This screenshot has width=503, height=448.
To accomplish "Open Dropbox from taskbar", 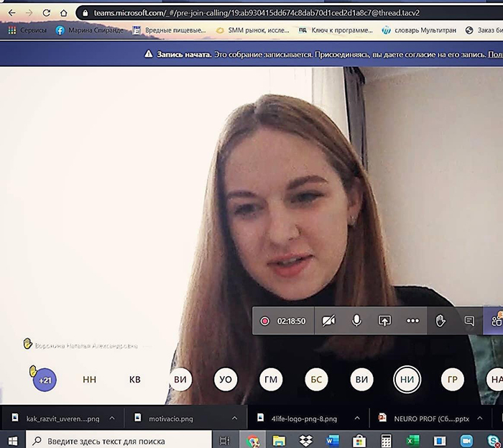I will click(305, 441).
